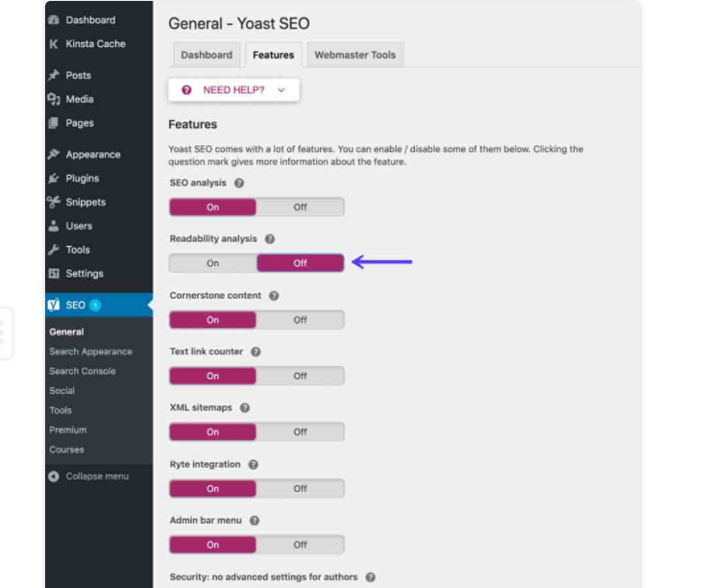The image size is (707, 588).
Task: Turn SEO analysis Off
Action: pyautogui.click(x=301, y=207)
